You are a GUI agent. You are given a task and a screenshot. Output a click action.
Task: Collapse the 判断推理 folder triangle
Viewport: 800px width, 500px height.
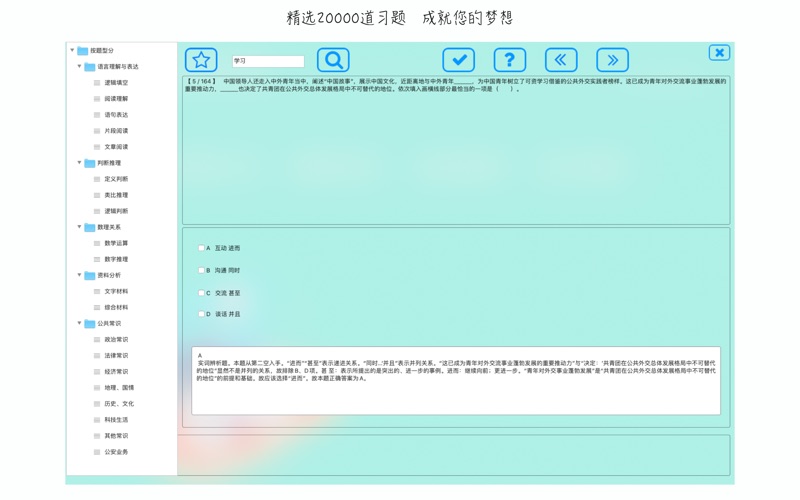tap(79, 163)
